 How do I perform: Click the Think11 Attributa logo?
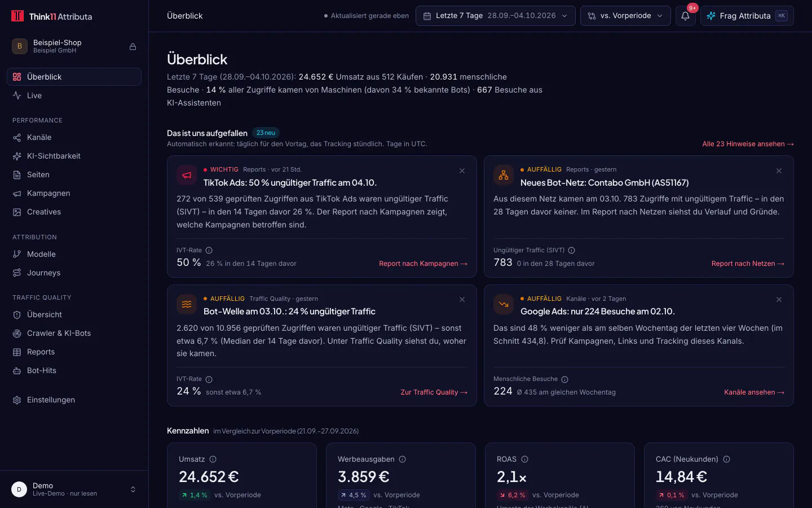click(x=52, y=16)
